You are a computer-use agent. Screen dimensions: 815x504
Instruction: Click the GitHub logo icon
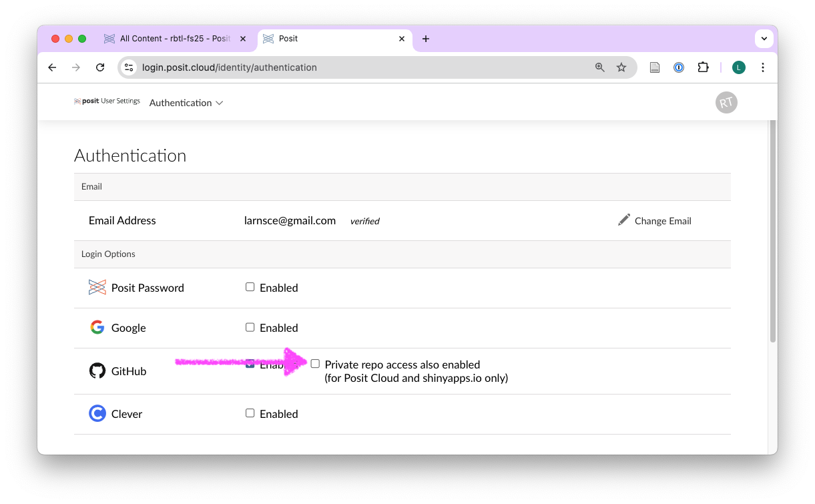coord(97,371)
